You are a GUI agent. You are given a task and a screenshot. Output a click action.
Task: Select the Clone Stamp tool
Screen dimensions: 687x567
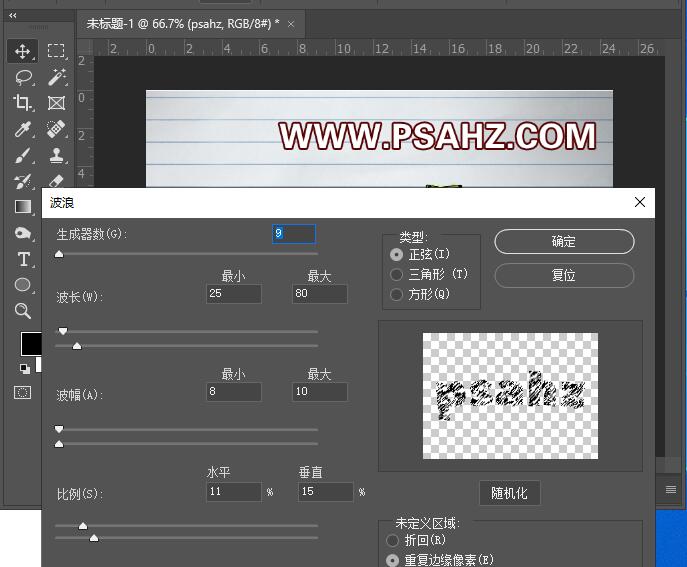coord(57,155)
